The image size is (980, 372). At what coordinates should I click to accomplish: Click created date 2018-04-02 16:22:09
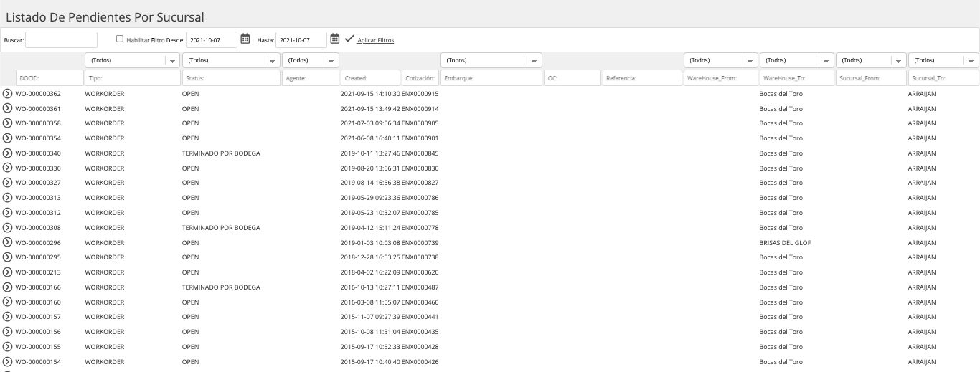click(370, 272)
